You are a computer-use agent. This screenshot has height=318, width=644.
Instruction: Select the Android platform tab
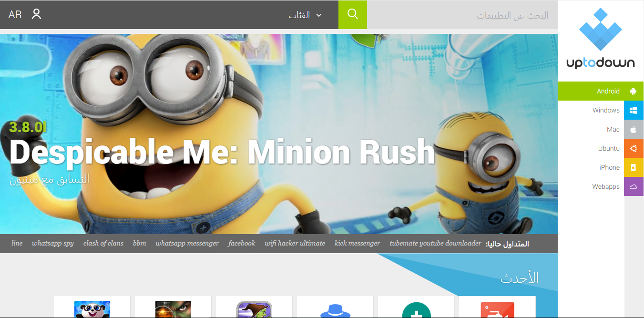[601, 91]
